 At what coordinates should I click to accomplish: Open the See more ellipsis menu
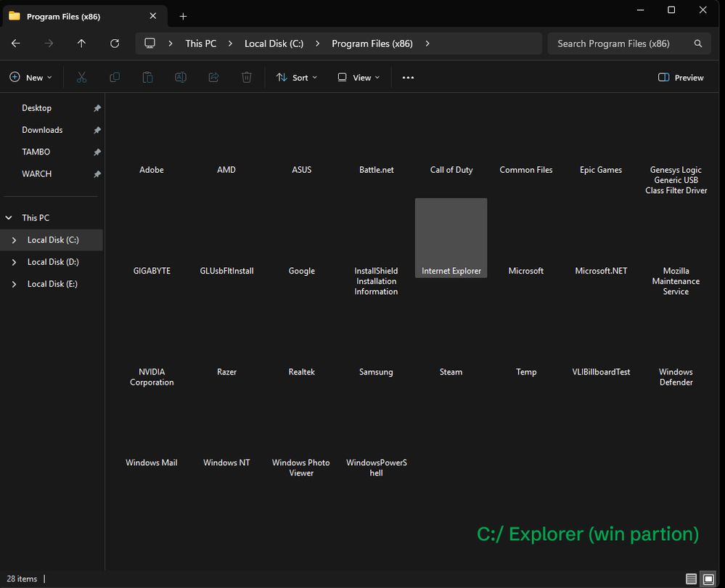coord(408,78)
